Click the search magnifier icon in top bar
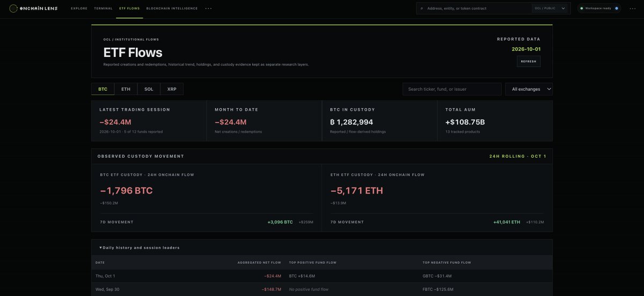The image size is (644, 296). coord(422,9)
